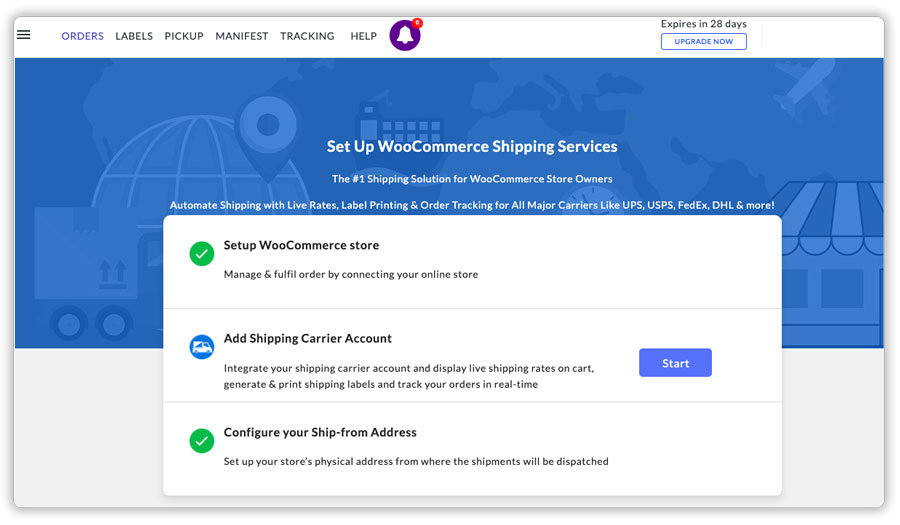Click the UPGRADE NOW button
900x525 pixels.
pyautogui.click(x=704, y=41)
